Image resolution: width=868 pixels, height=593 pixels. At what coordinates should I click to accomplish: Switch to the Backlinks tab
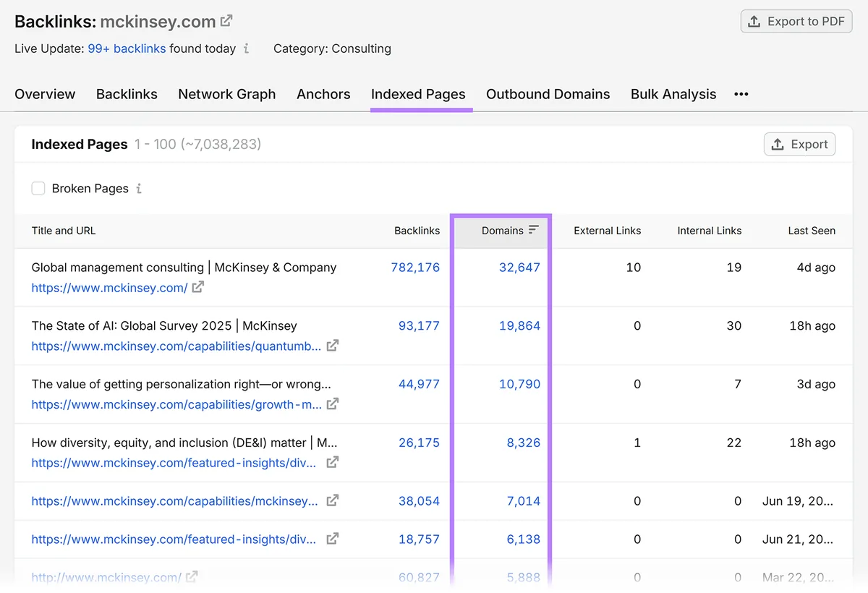pos(127,94)
